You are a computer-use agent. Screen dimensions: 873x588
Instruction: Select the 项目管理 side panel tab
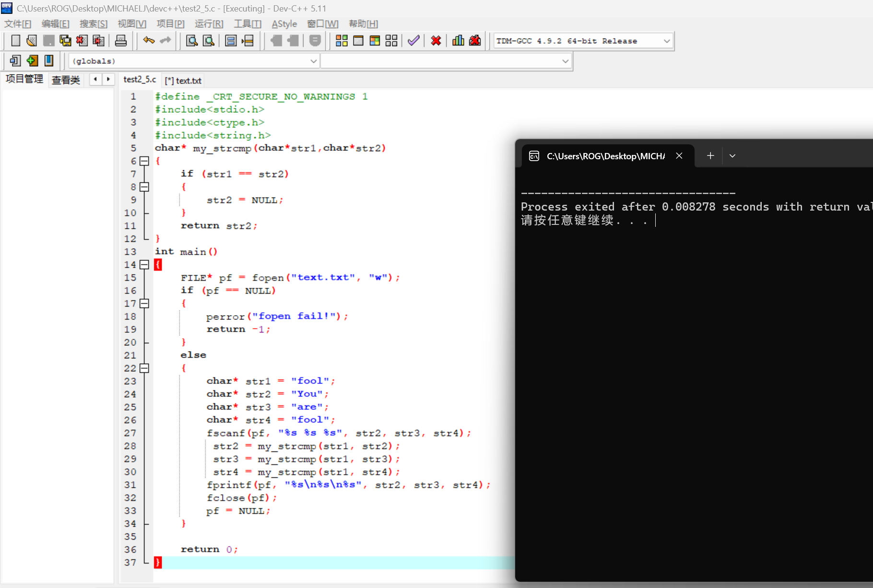click(24, 79)
